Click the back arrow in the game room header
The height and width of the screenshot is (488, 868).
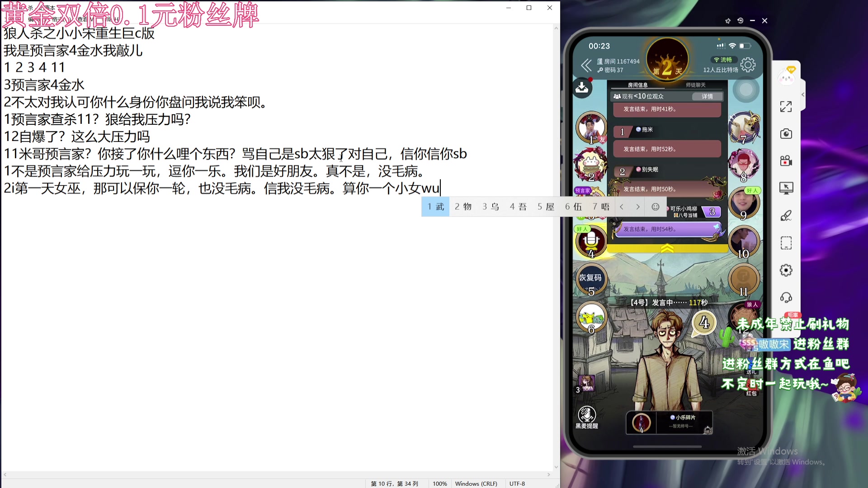586,66
